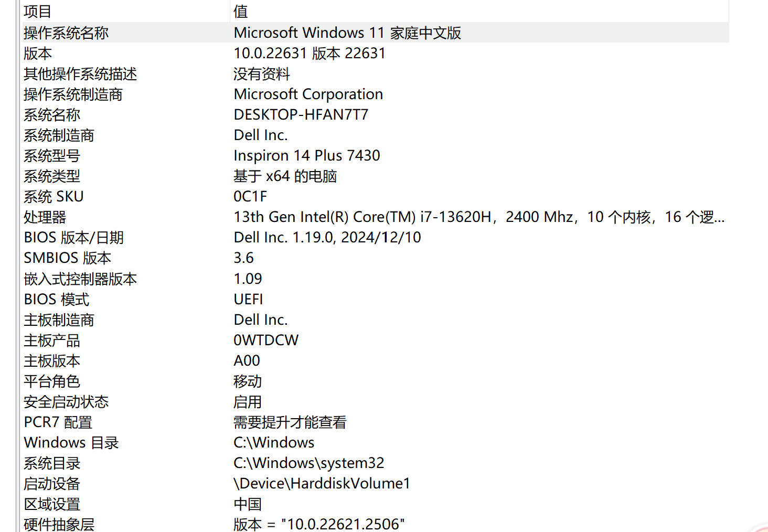
Task: Select the SMBIOS 版本 row
Action: tap(67, 258)
